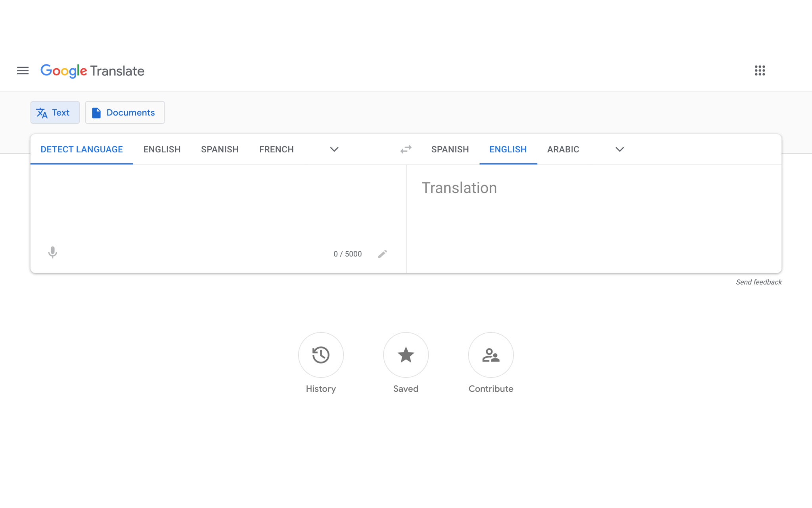Choose Spanish as source language
812x508 pixels.
(220, 149)
